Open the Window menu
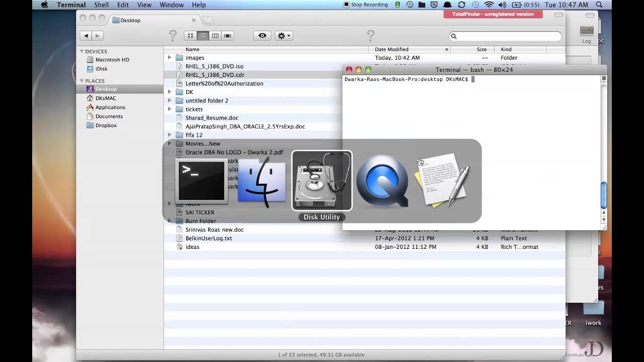The height and width of the screenshot is (362, 644). 172,5
